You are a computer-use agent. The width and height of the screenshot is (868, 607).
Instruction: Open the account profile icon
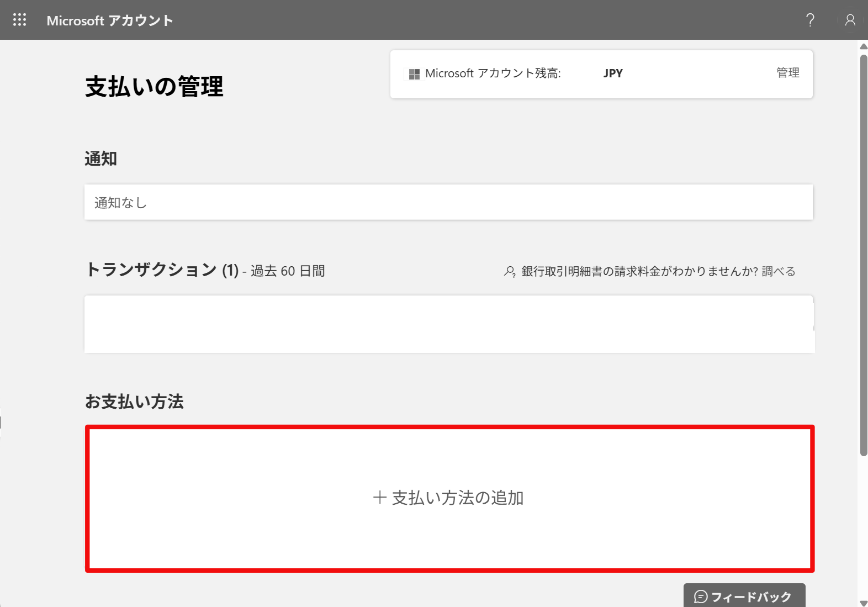pyautogui.click(x=850, y=20)
